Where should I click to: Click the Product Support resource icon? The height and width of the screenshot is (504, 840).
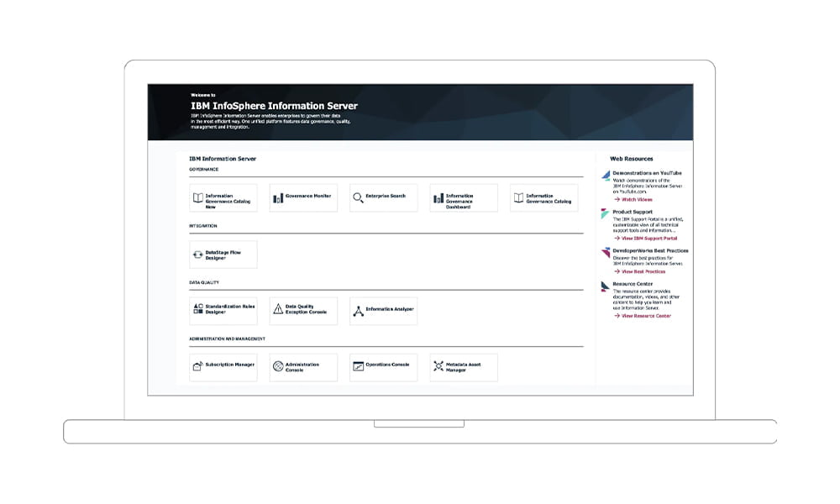[603, 214]
